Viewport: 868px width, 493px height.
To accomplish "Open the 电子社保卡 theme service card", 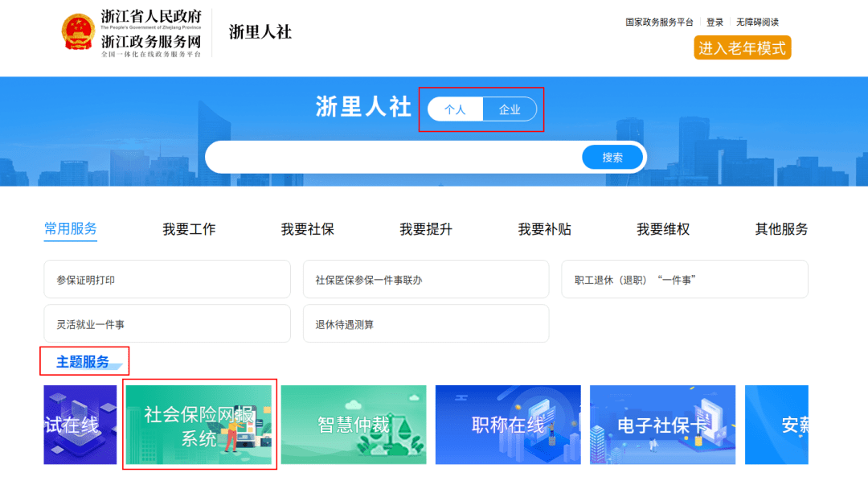I will (x=661, y=425).
